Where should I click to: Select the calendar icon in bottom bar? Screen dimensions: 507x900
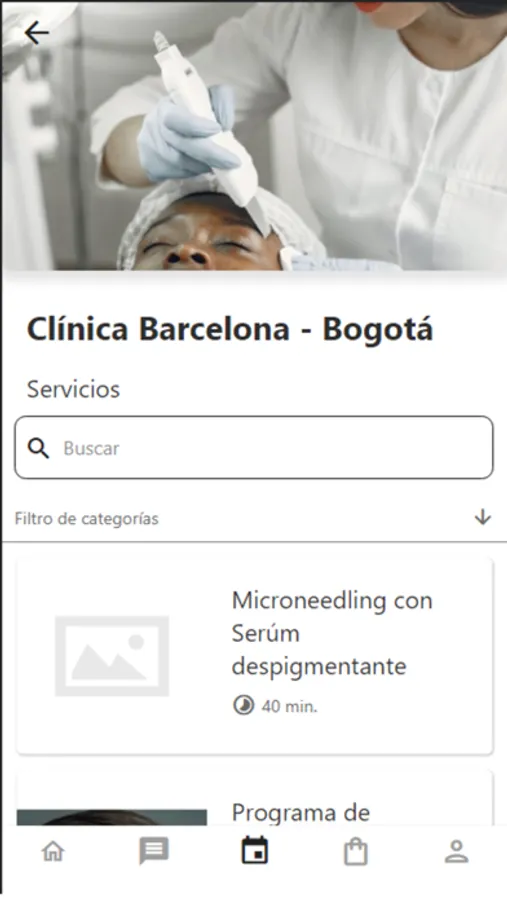point(254,851)
